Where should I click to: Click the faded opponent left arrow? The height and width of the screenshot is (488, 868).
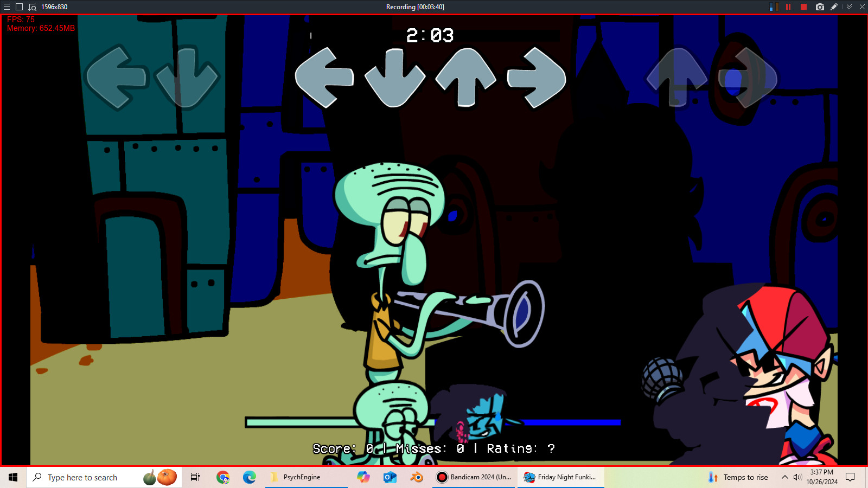click(117, 78)
